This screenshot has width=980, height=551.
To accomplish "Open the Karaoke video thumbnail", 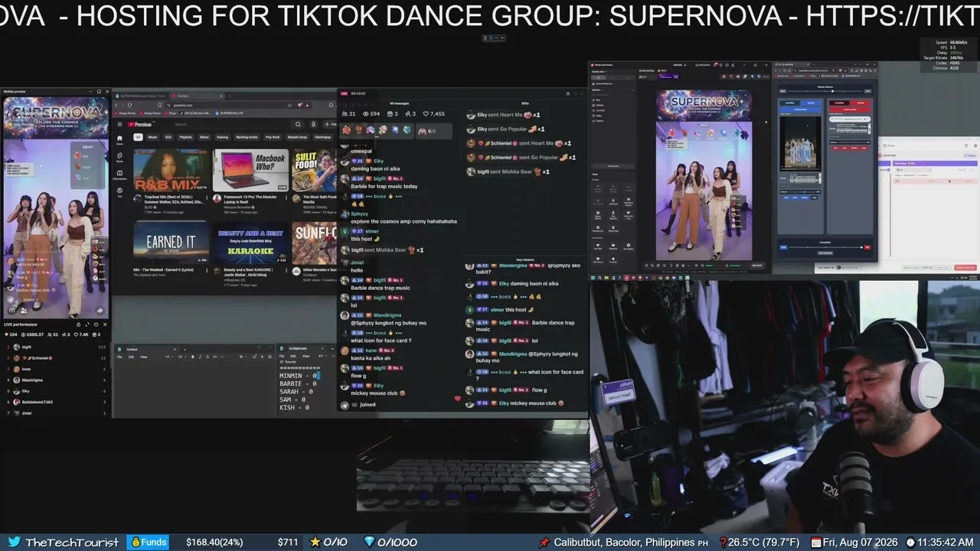I will pos(250,242).
